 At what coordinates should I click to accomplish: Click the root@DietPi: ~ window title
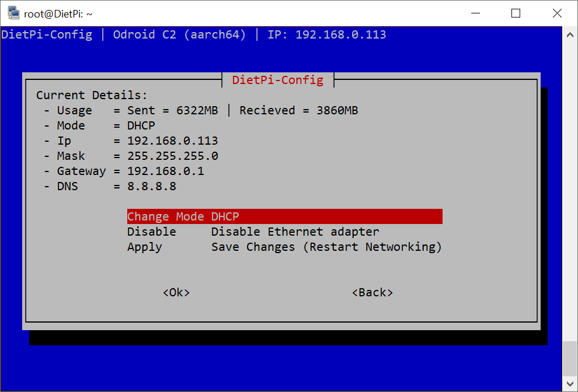(x=58, y=14)
